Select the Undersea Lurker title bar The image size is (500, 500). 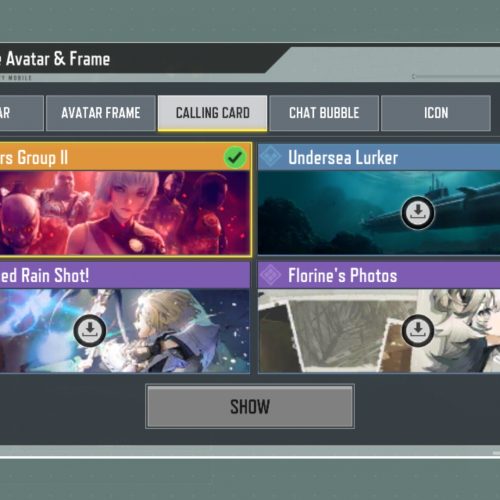[x=379, y=157]
